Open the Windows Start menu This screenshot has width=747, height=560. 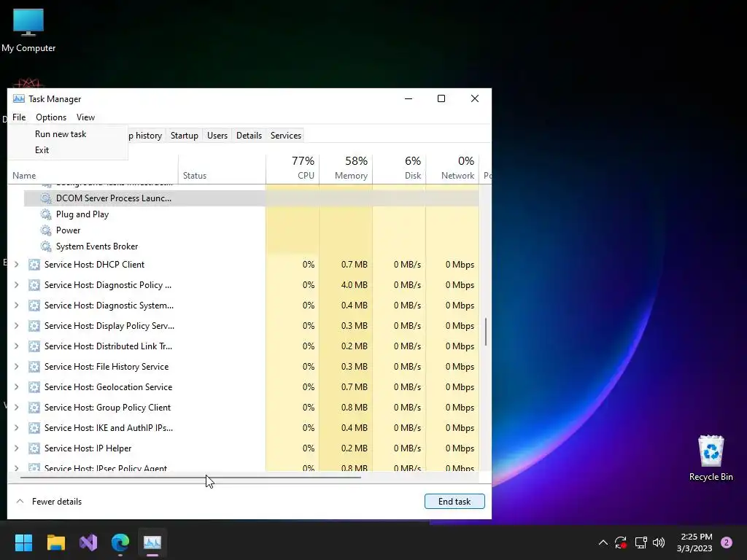click(x=23, y=542)
